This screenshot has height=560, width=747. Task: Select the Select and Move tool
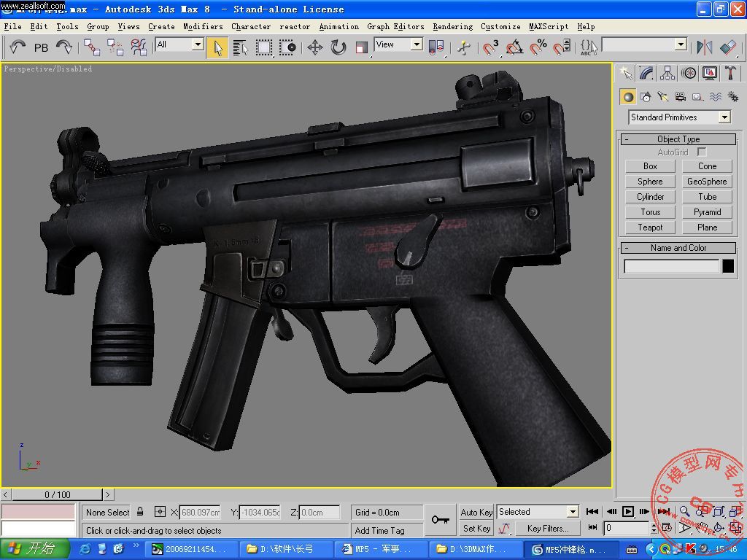click(x=314, y=47)
